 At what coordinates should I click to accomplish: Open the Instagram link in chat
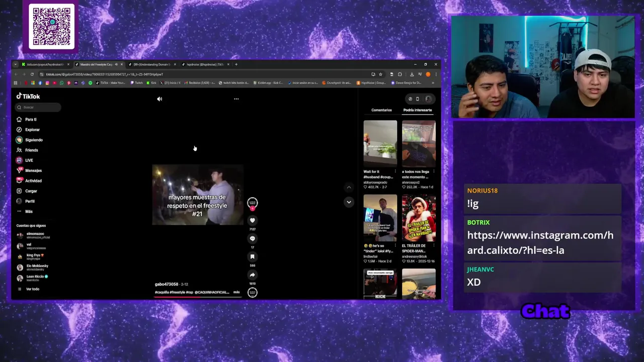(x=540, y=243)
